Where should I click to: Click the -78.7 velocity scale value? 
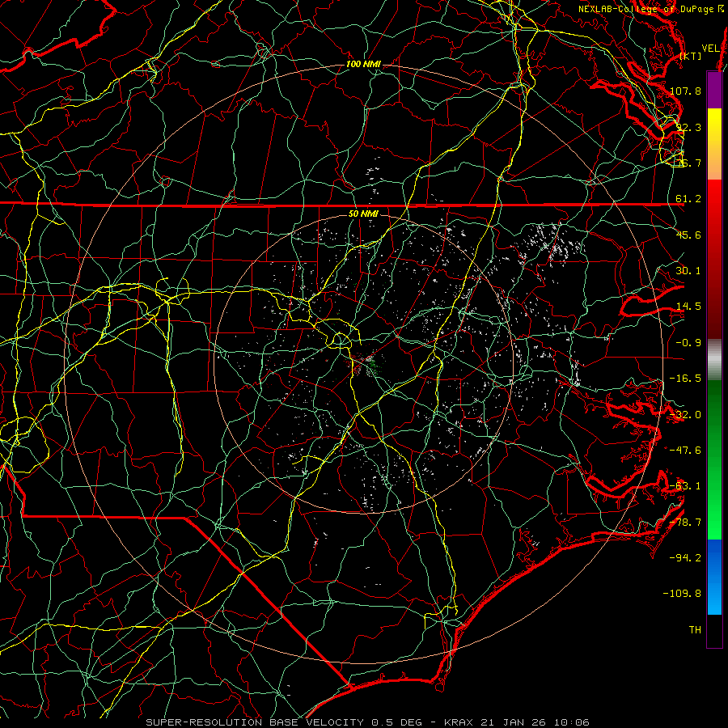pos(685,523)
